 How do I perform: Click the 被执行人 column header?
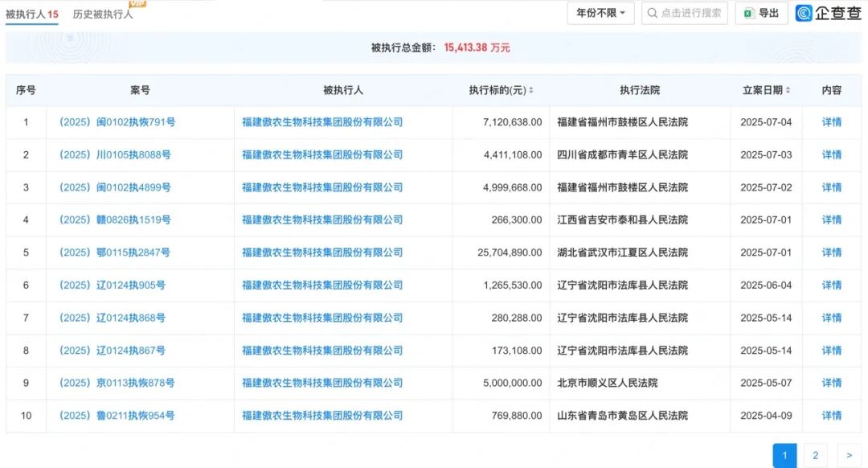coord(342,90)
